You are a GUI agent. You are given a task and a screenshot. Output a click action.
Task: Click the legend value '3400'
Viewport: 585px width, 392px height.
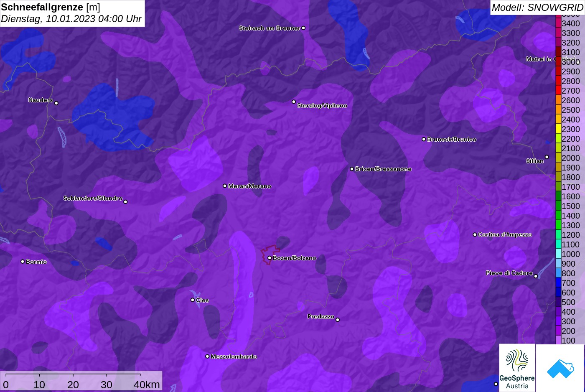click(x=571, y=23)
